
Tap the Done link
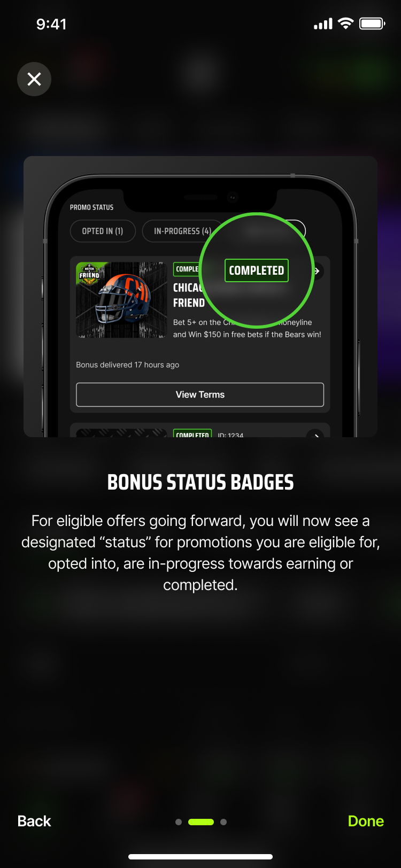tap(366, 821)
